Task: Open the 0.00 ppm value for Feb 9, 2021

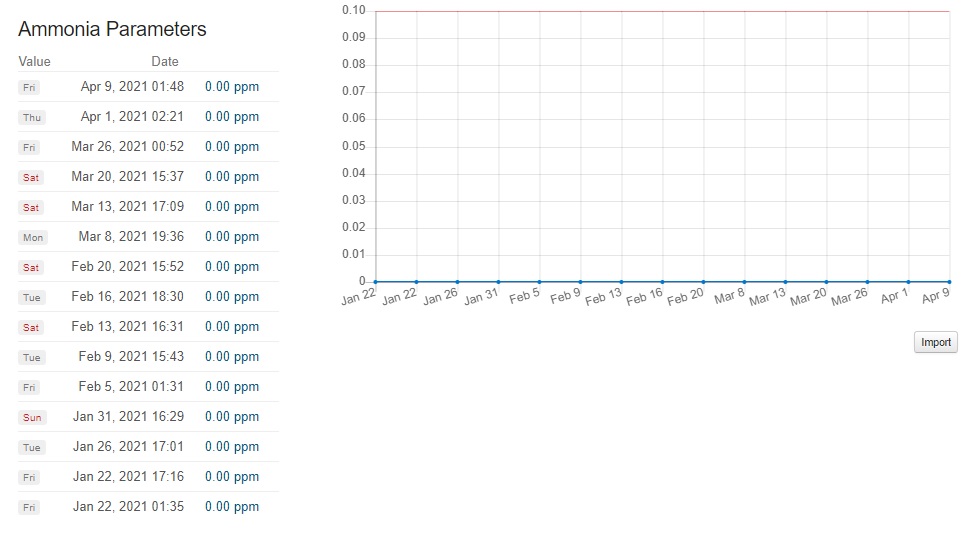Action: [232, 357]
